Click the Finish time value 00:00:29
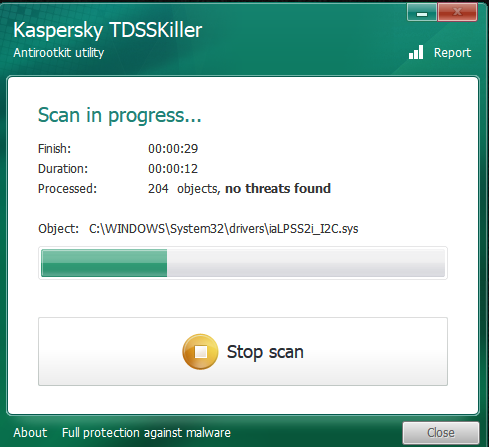Image resolution: width=489 pixels, height=447 pixels. coord(173,148)
